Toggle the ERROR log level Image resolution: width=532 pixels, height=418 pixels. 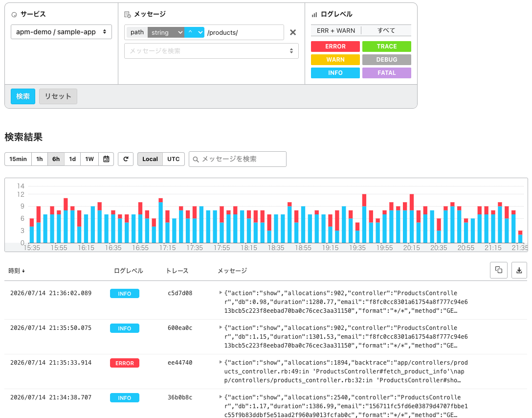(335, 46)
